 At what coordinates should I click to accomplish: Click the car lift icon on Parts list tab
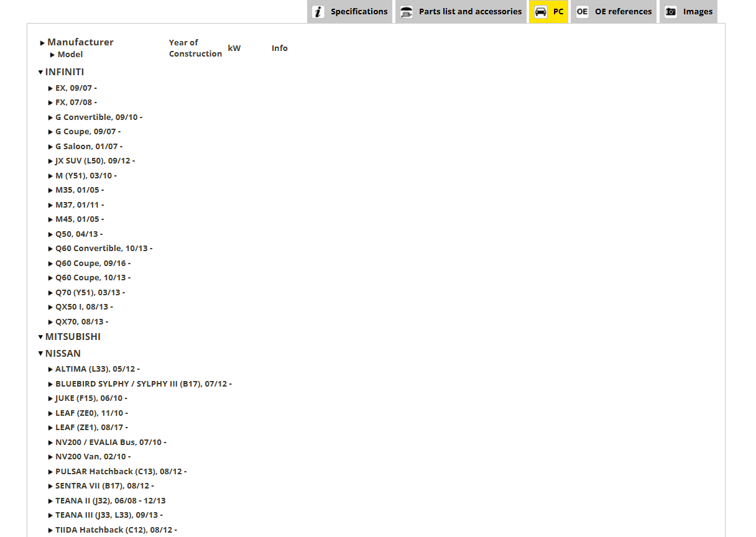point(407,12)
